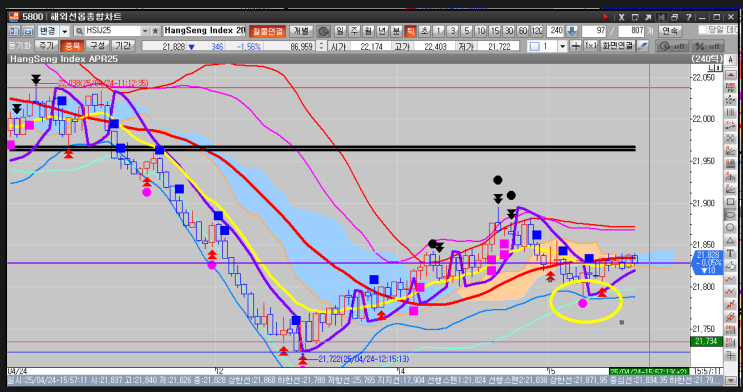Click the 연속 button

[x=671, y=31]
